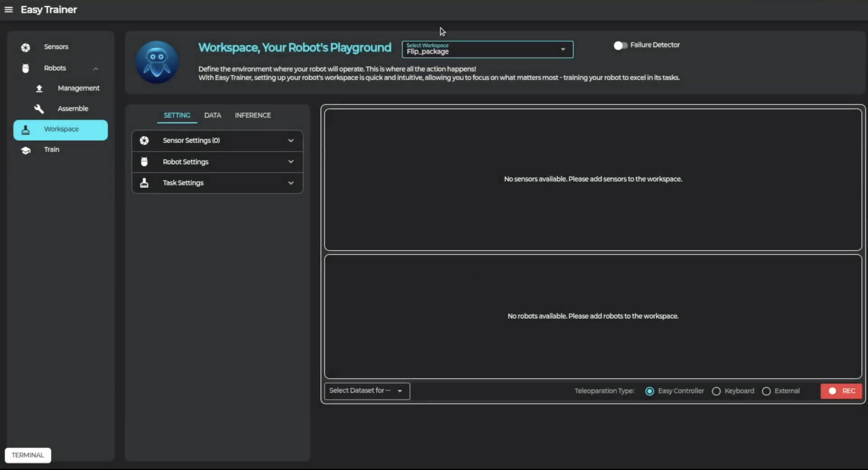The width and height of the screenshot is (868, 470).
Task: Switch to the DATA tab
Action: coord(213,115)
